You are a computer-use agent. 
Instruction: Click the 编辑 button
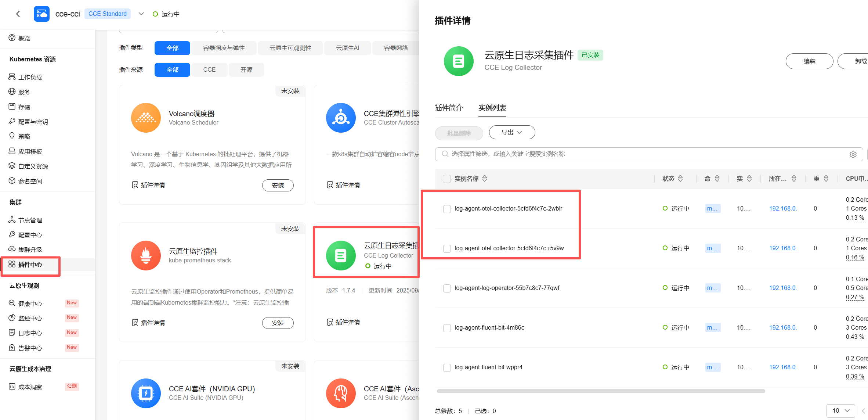[x=809, y=61]
